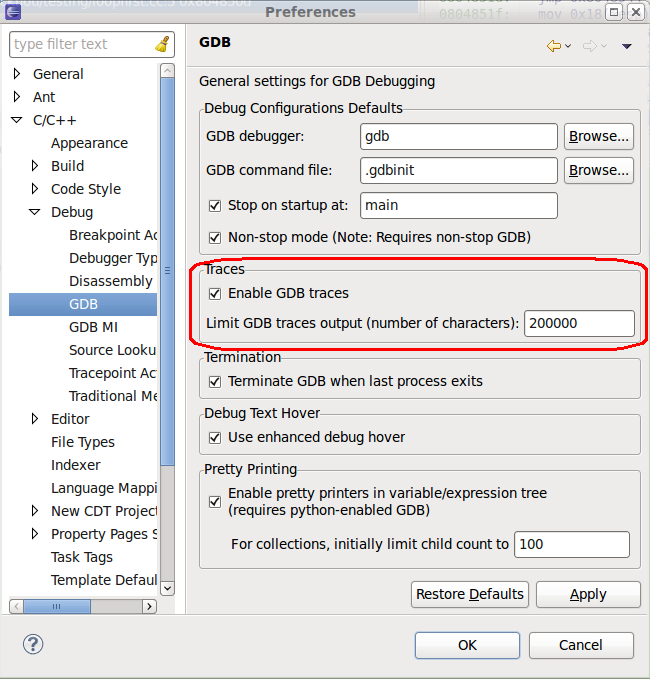Open the preferences page view menu triangle
Image resolution: width=650 pixels, height=679 pixels.
pos(627,46)
